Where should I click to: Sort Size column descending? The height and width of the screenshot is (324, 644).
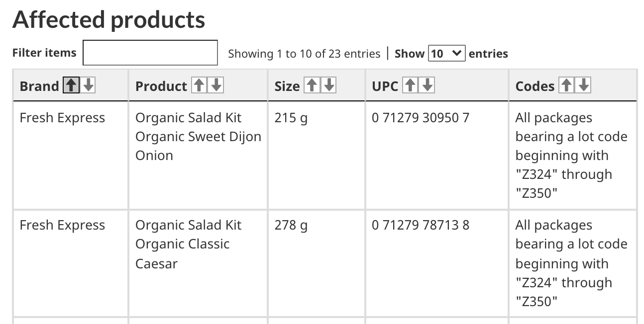328,85
